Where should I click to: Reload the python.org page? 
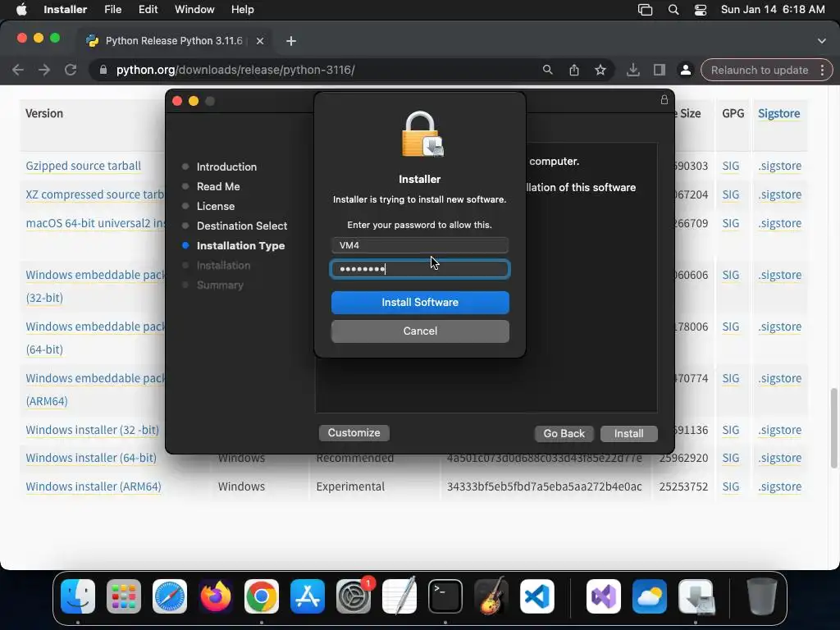click(x=71, y=71)
